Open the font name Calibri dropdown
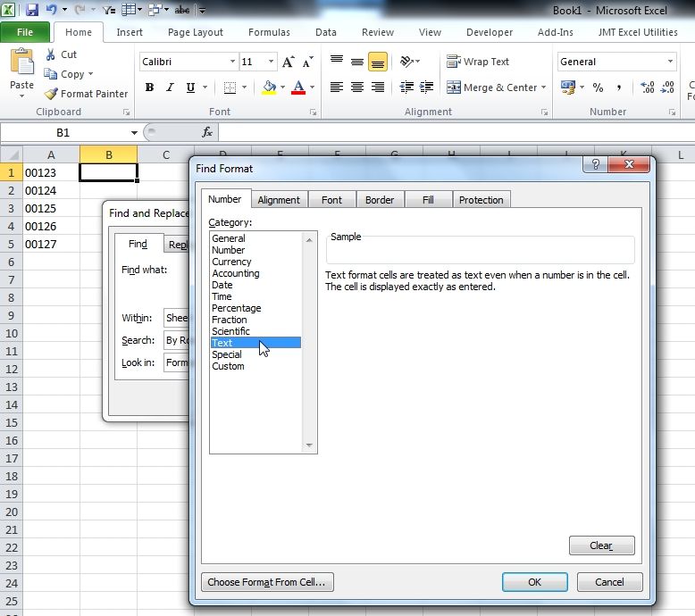This screenshot has width=695, height=616. (232, 62)
